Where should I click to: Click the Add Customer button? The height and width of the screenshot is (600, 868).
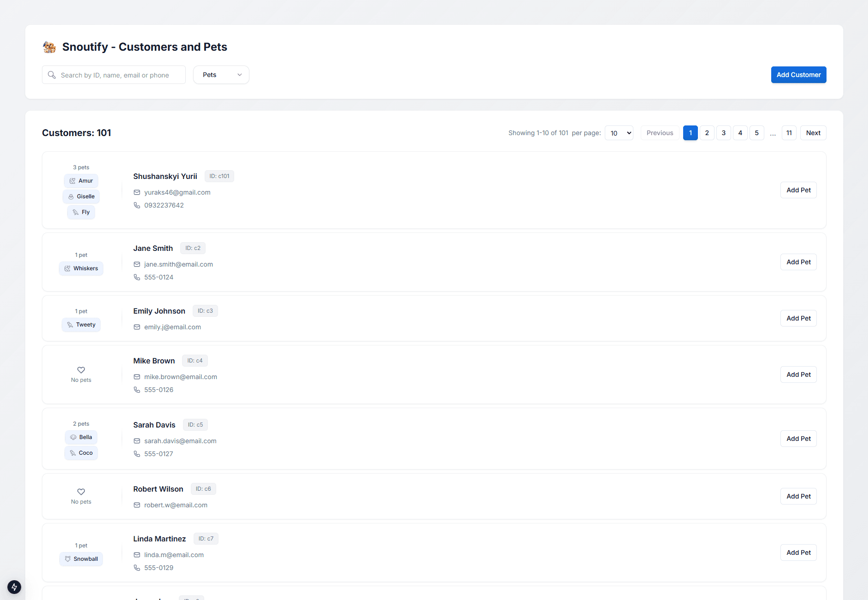pos(798,74)
